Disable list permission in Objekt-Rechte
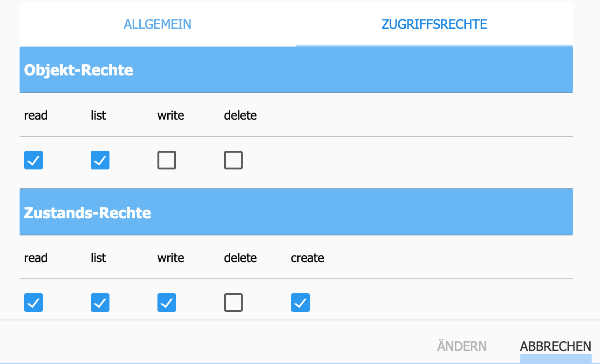600x364 pixels. (100, 161)
